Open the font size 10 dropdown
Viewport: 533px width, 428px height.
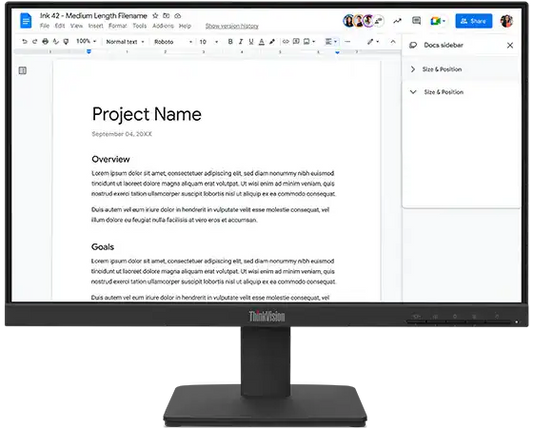(209, 42)
